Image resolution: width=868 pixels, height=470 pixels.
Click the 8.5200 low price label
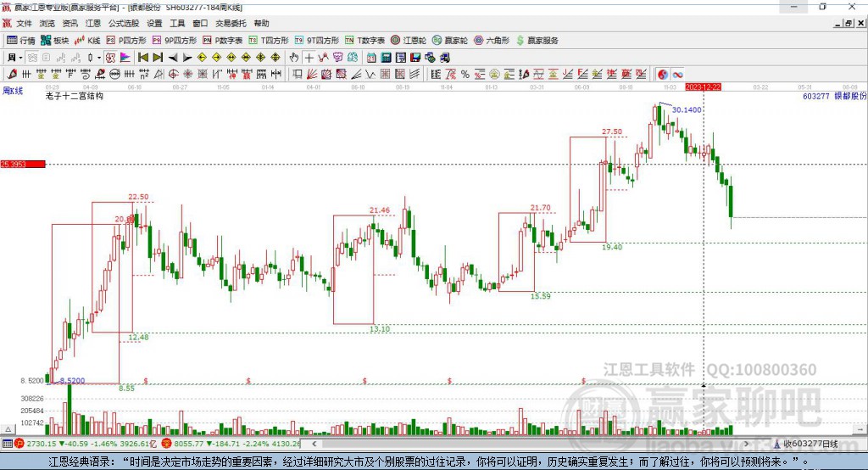click(73, 381)
